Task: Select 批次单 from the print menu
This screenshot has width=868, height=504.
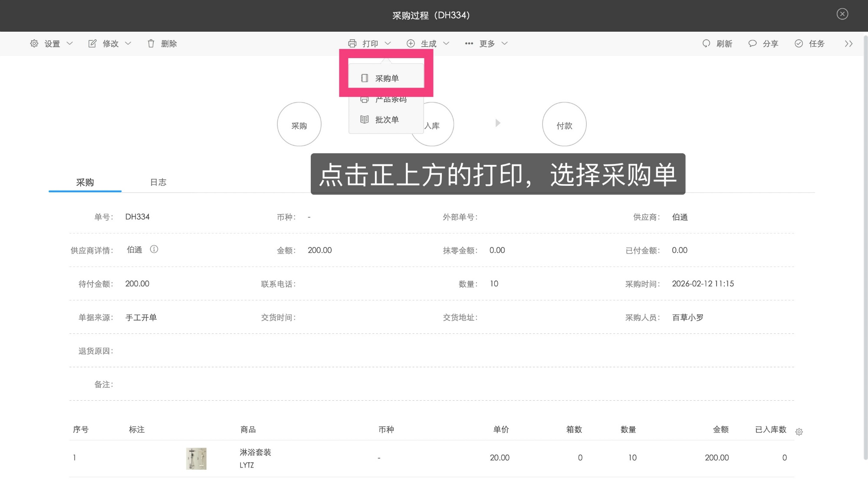Action: coord(387,119)
